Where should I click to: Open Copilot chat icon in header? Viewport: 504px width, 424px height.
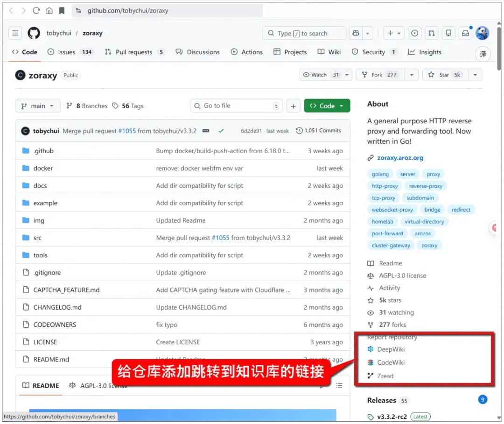[356, 33]
